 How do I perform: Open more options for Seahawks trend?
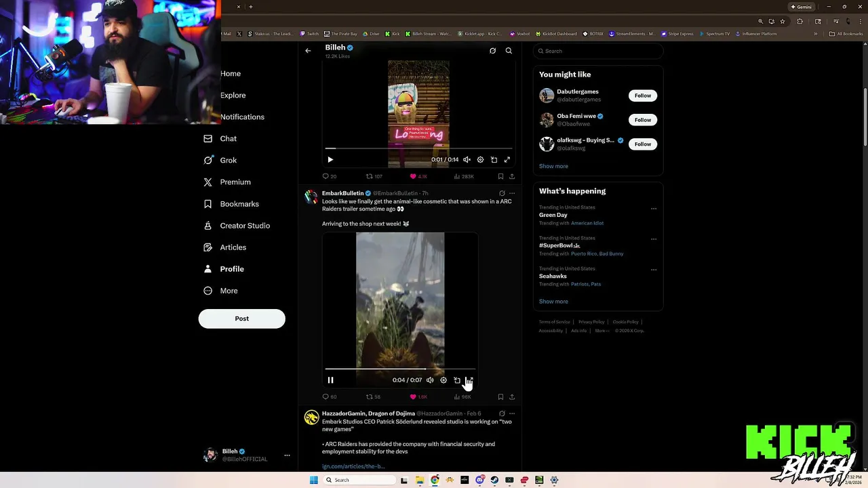point(654,270)
